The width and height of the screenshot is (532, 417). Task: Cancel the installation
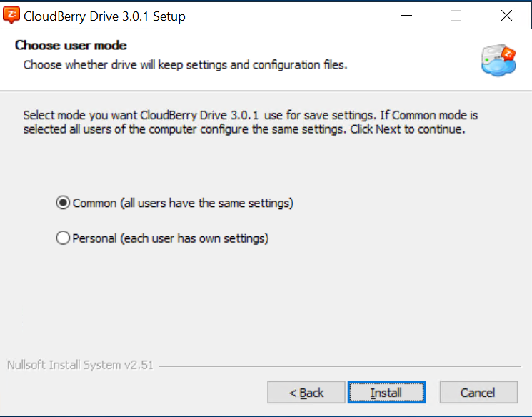[x=478, y=392]
